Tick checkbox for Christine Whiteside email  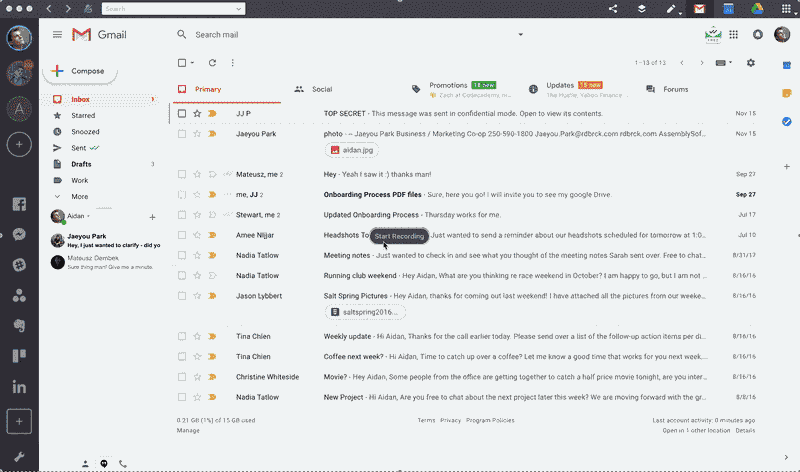point(182,377)
